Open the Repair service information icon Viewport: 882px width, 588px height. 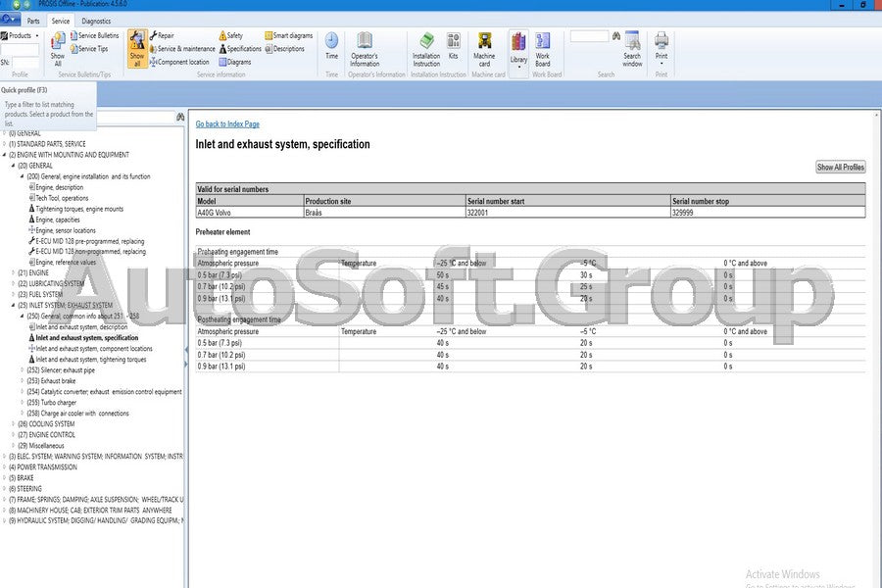[x=161, y=35]
